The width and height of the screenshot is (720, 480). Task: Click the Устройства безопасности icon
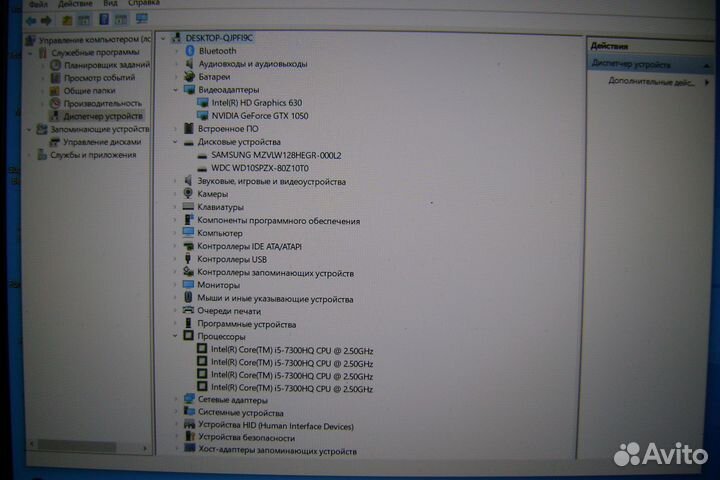click(190, 436)
